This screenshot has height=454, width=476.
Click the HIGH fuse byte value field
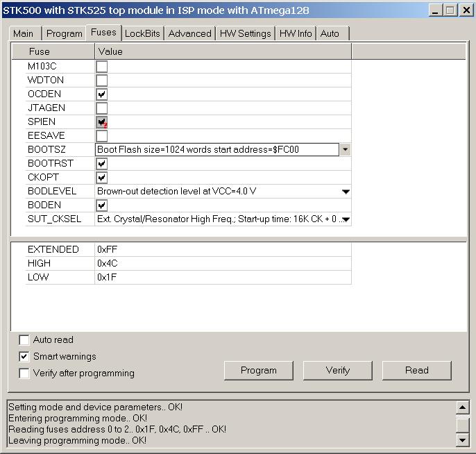pyautogui.click(x=222, y=264)
